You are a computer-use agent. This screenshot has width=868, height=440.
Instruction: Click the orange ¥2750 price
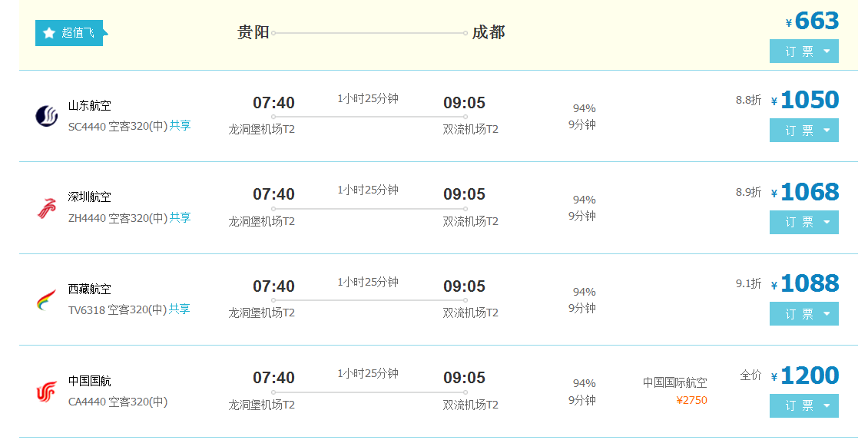691,400
